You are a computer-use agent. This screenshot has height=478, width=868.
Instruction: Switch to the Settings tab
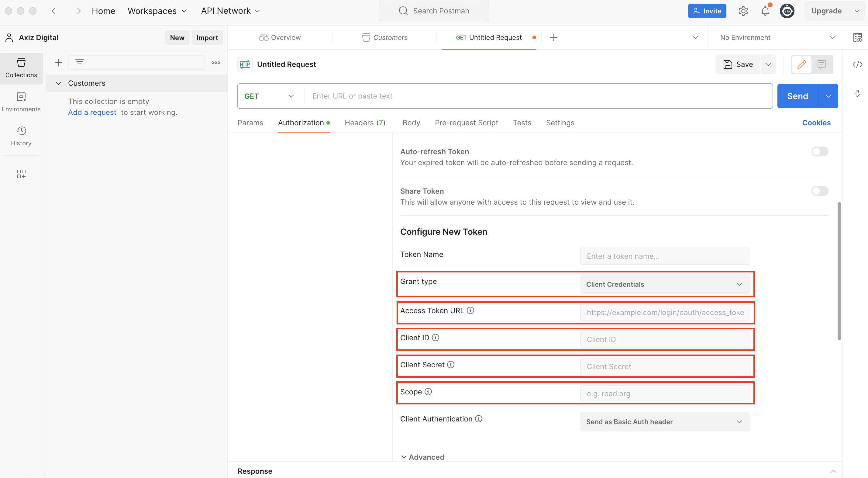560,123
